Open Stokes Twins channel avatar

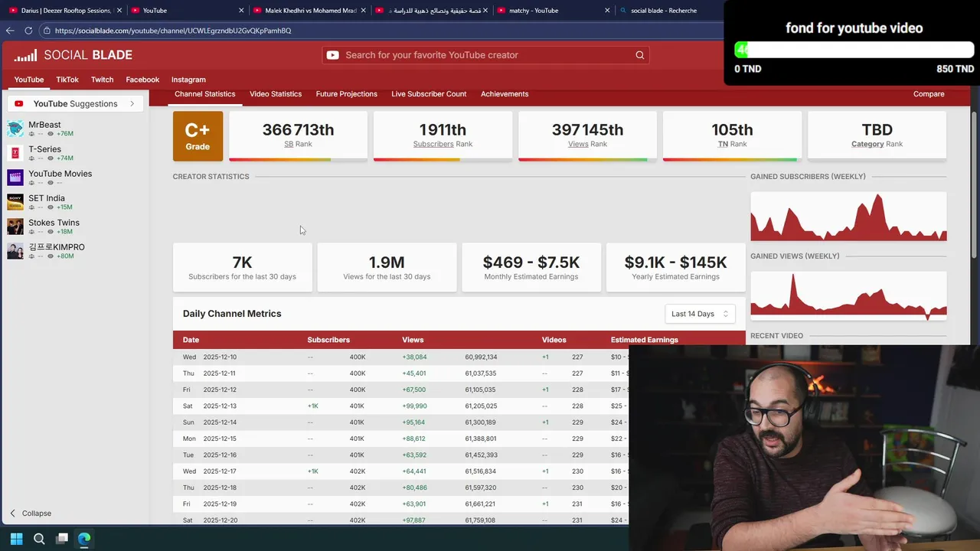click(x=15, y=227)
